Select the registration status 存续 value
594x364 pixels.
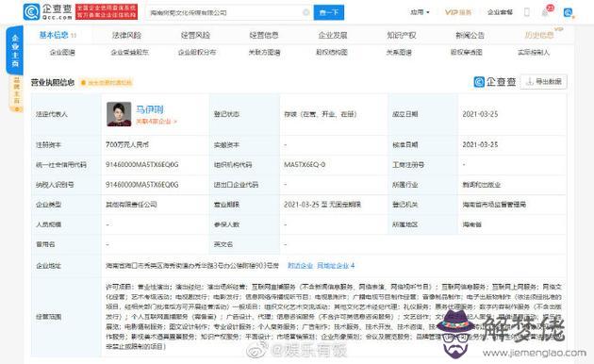[x=321, y=114]
